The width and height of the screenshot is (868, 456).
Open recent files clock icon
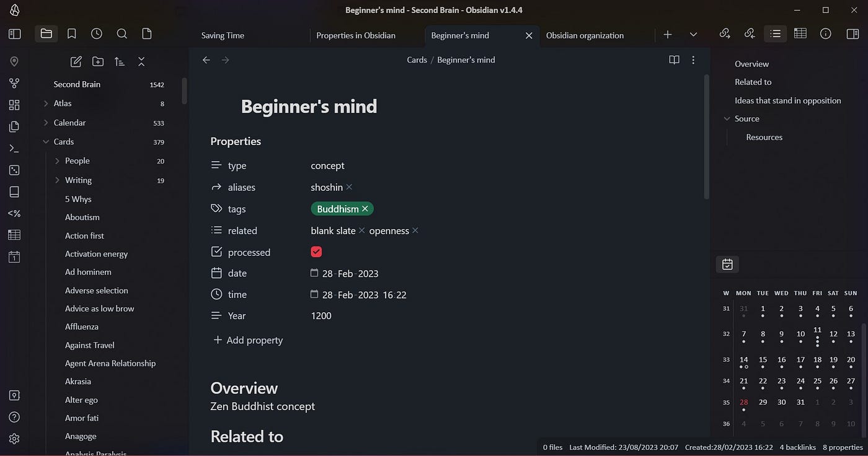(97, 34)
